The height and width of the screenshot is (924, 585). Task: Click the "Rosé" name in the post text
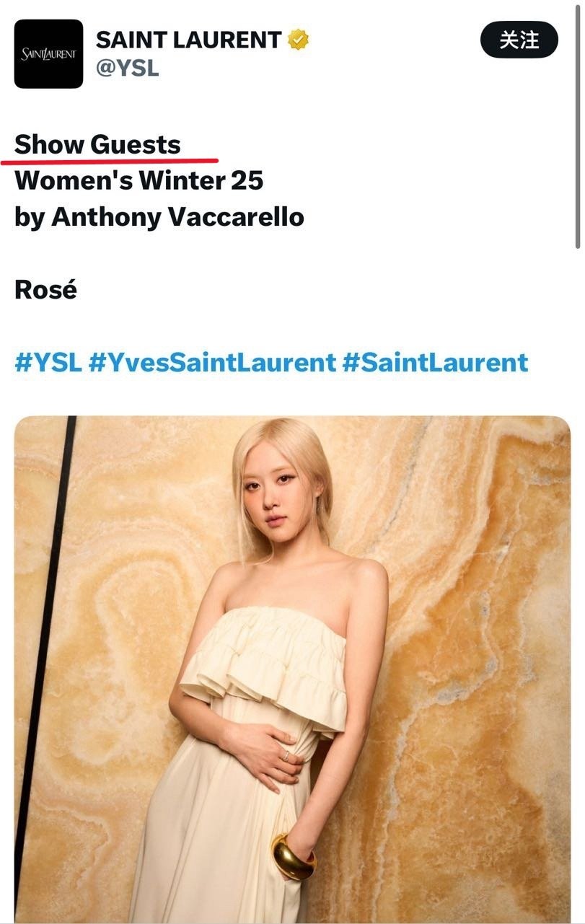tap(45, 289)
